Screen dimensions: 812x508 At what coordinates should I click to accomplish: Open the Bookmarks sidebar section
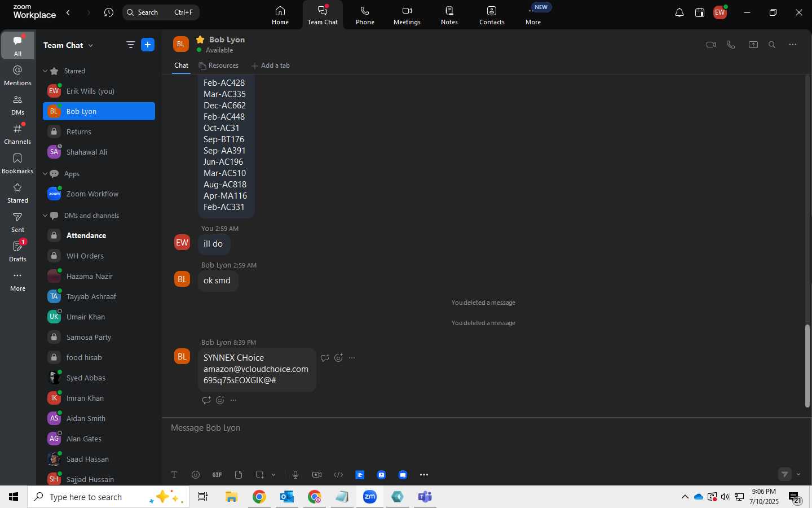click(x=17, y=164)
